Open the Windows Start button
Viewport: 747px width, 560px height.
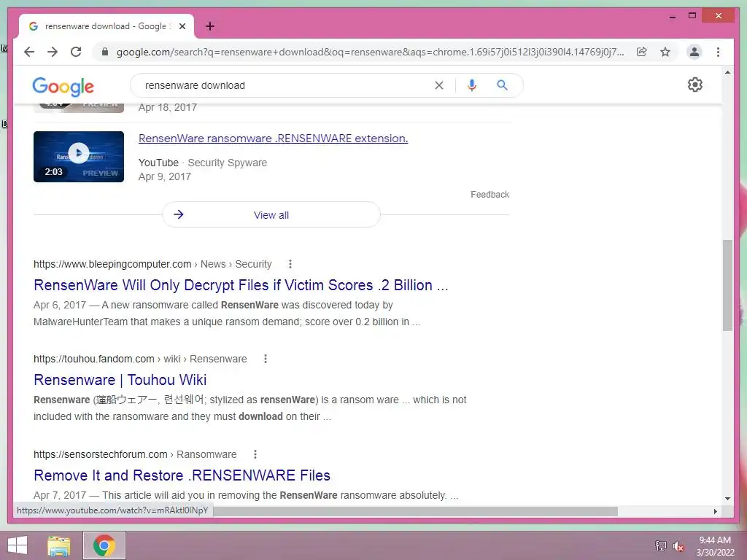tap(18, 545)
